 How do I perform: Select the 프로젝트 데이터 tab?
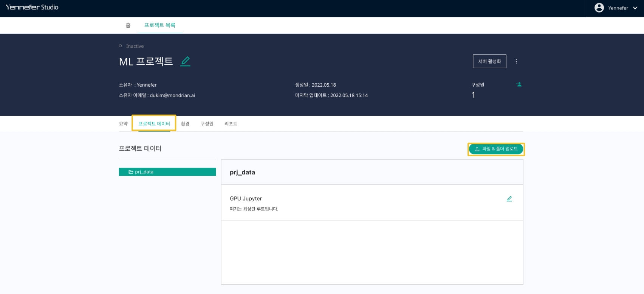[x=154, y=124]
